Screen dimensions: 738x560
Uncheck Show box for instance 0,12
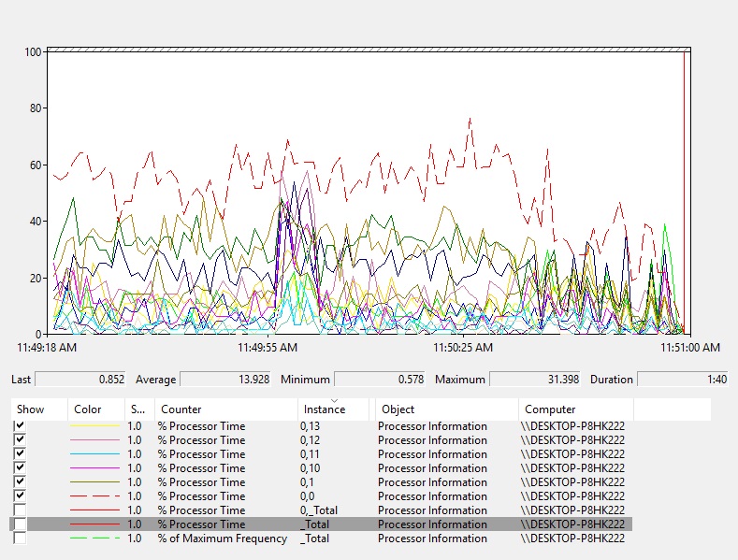(x=20, y=439)
